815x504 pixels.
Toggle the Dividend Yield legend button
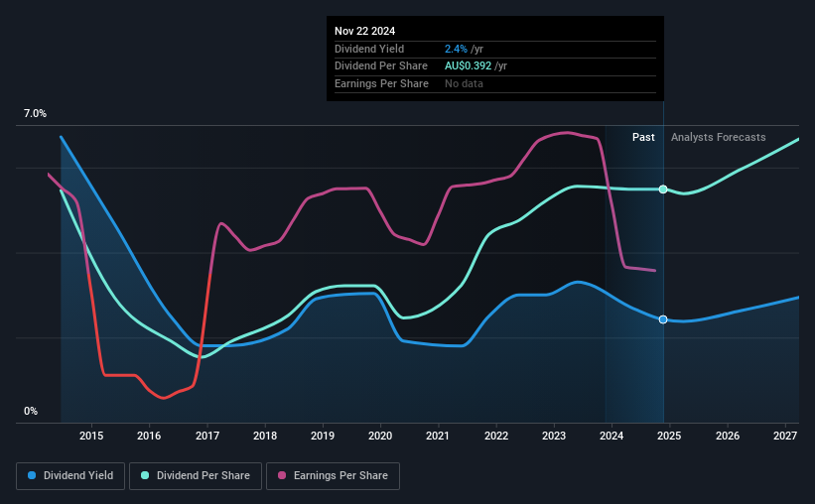tap(70, 475)
